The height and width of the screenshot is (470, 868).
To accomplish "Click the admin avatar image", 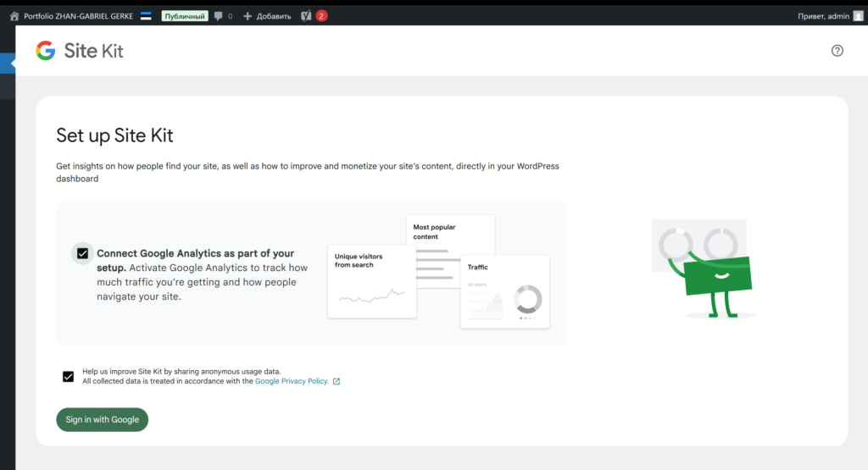I will pyautogui.click(x=858, y=16).
